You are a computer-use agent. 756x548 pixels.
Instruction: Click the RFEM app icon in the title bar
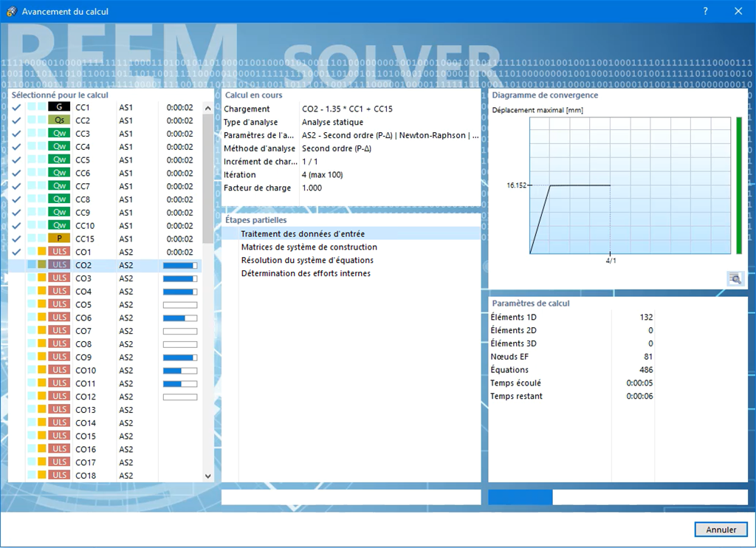(11, 11)
